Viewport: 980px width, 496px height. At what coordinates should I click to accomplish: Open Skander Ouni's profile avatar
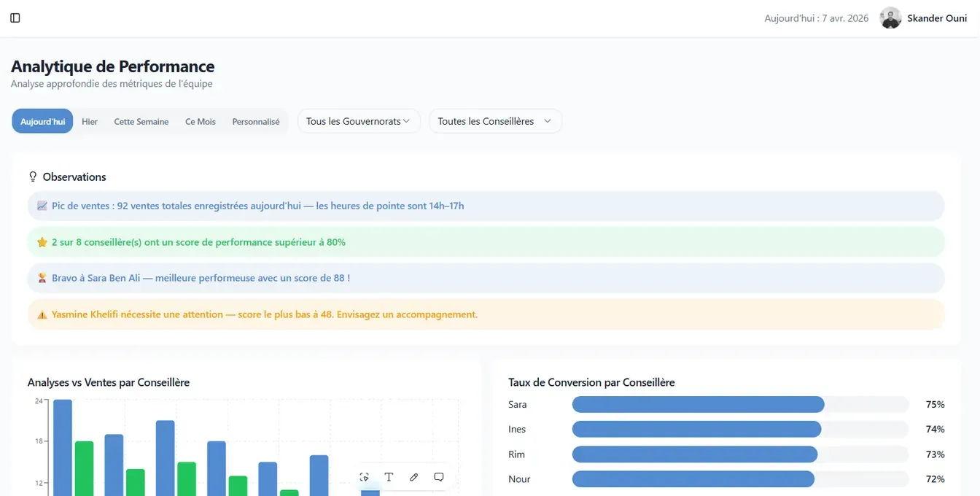coord(890,18)
